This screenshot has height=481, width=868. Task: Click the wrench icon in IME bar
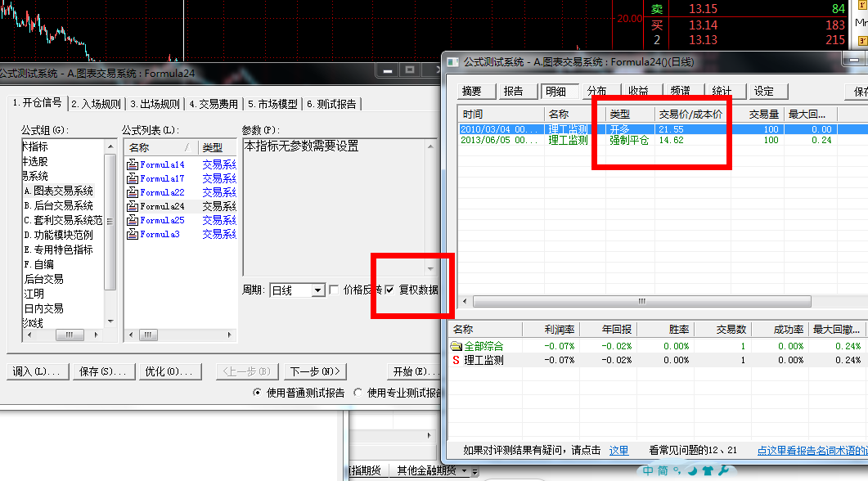click(723, 470)
